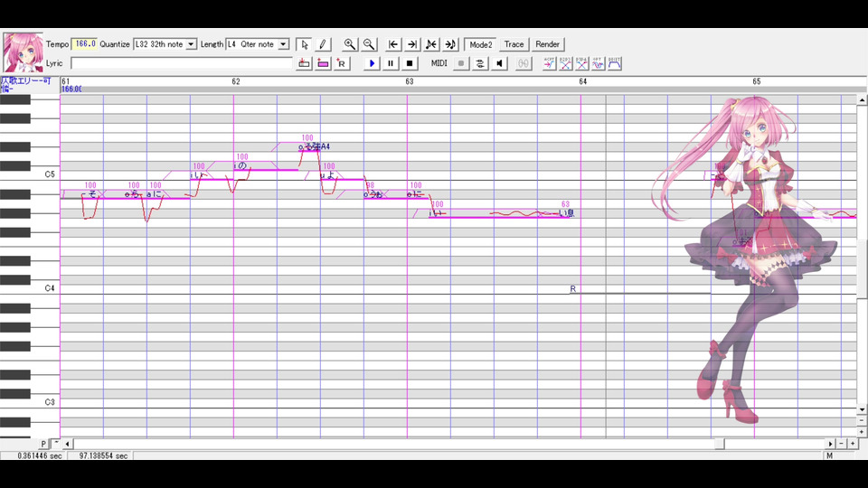Click measure 65 on the ruler
This screenshot has height=488, width=868.
click(756, 81)
